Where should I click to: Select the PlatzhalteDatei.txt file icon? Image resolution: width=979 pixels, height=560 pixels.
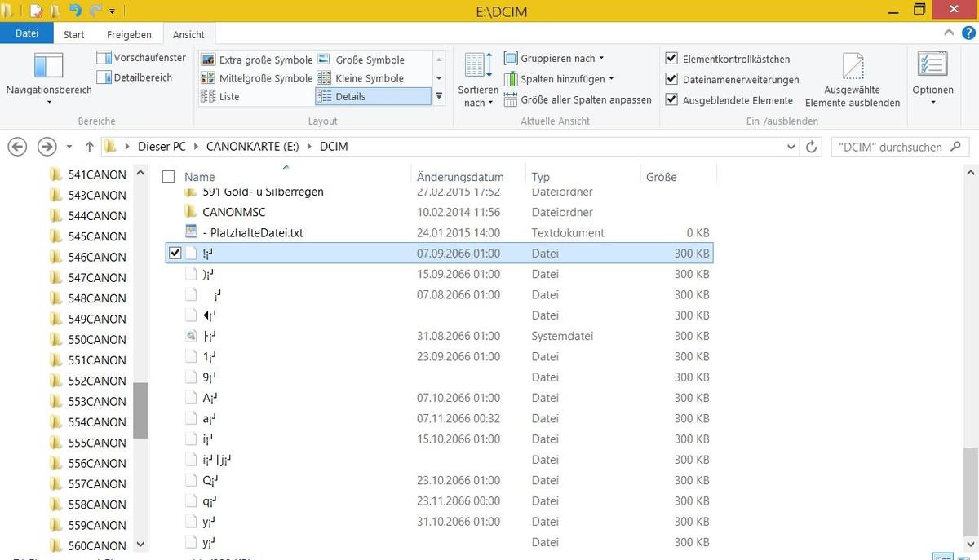191,232
